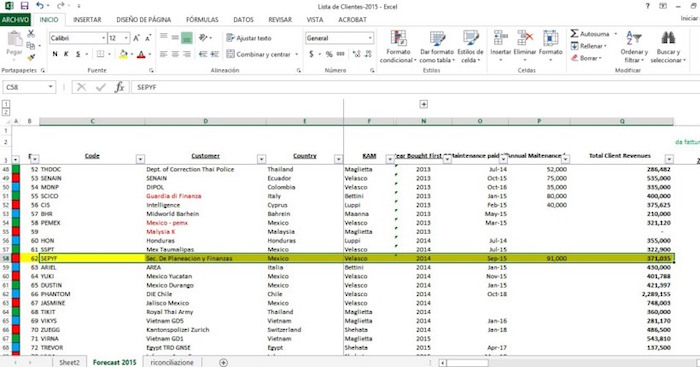Switch to the DATOS tab
This screenshot has width=700, height=367.
(x=243, y=20)
